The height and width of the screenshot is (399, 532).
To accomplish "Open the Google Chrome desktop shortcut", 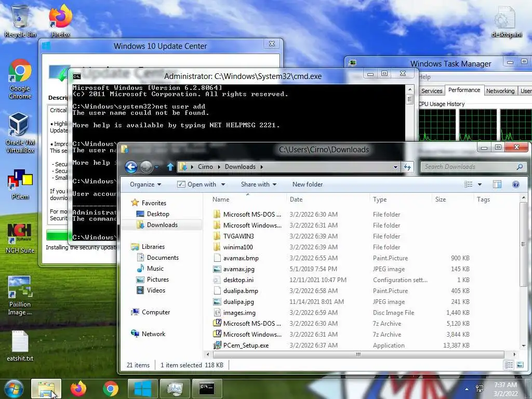I will click(20, 79).
